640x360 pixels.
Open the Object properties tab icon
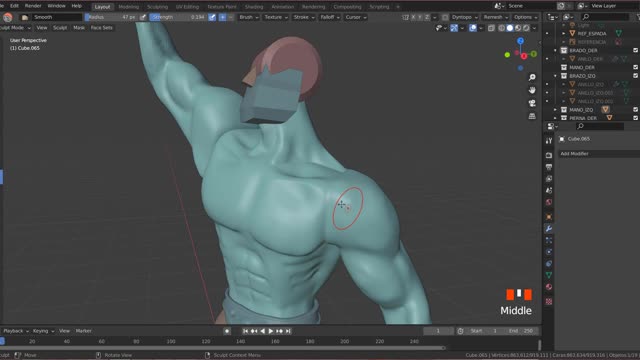pyautogui.click(x=549, y=217)
